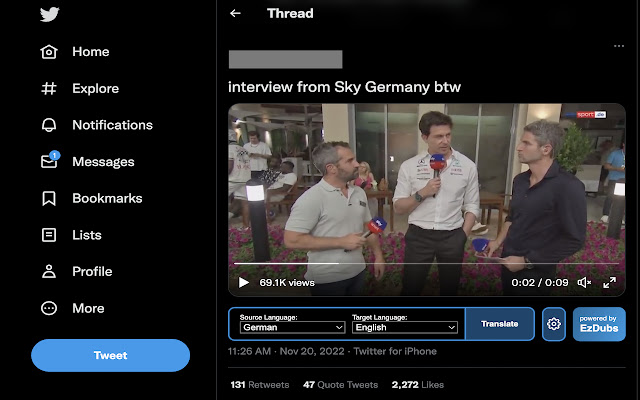
Task: Select Bookmarks menu label
Action: click(x=107, y=198)
